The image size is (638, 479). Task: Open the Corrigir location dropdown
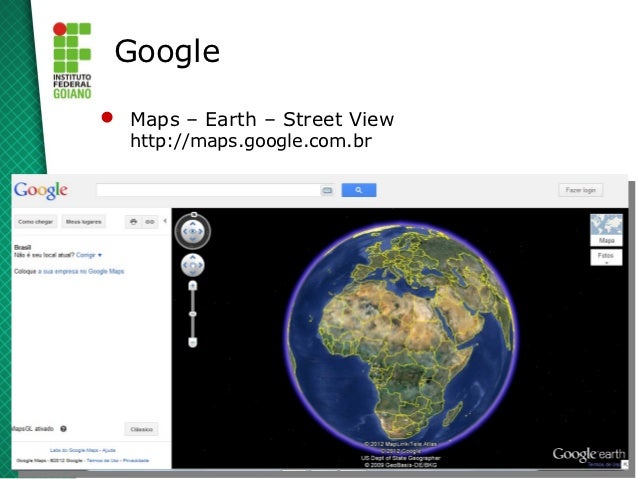click(x=89, y=255)
